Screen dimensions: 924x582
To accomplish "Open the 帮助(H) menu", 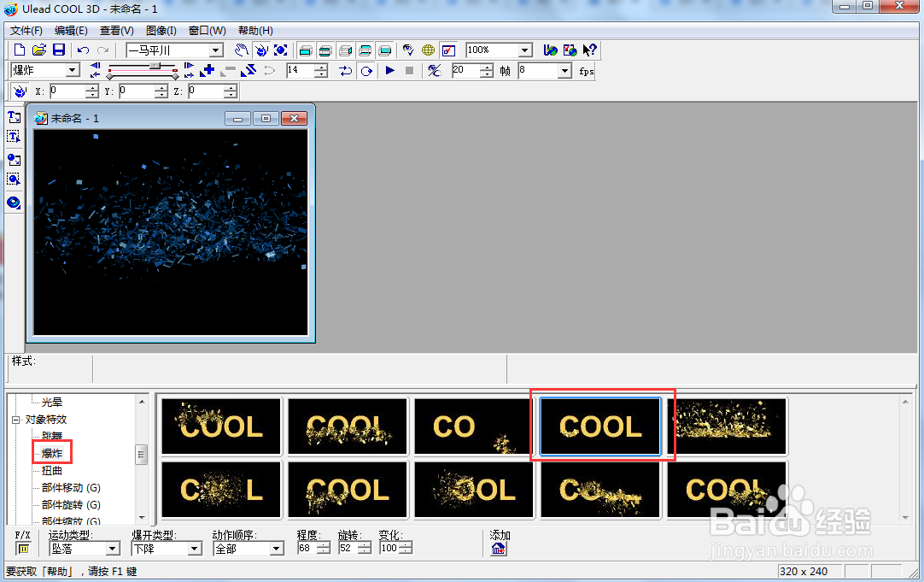I will pyautogui.click(x=255, y=31).
